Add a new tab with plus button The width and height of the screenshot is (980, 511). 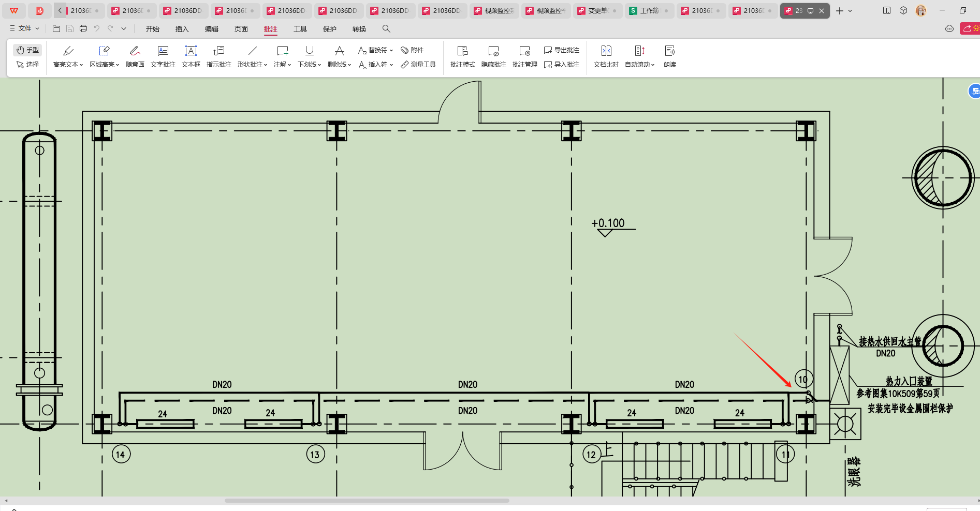coord(840,10)
